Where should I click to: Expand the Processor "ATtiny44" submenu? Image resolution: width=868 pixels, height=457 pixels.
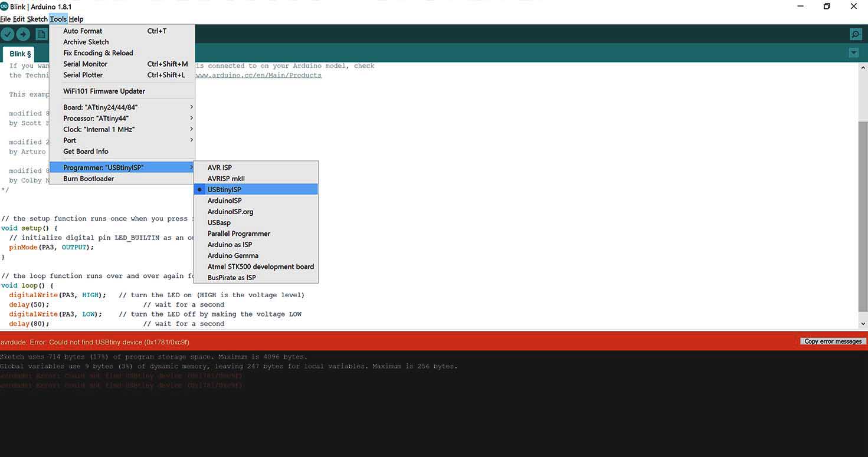(122, 118)
